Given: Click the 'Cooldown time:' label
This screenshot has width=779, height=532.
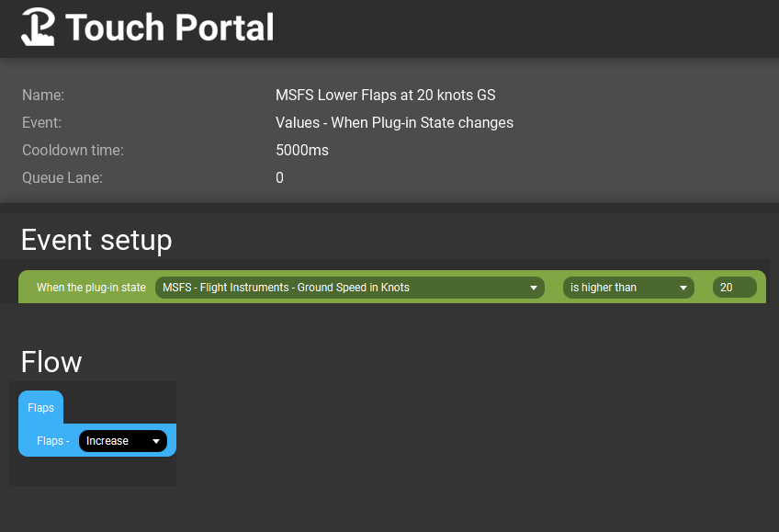Looking at the screenshot, I should pos(73,150).
